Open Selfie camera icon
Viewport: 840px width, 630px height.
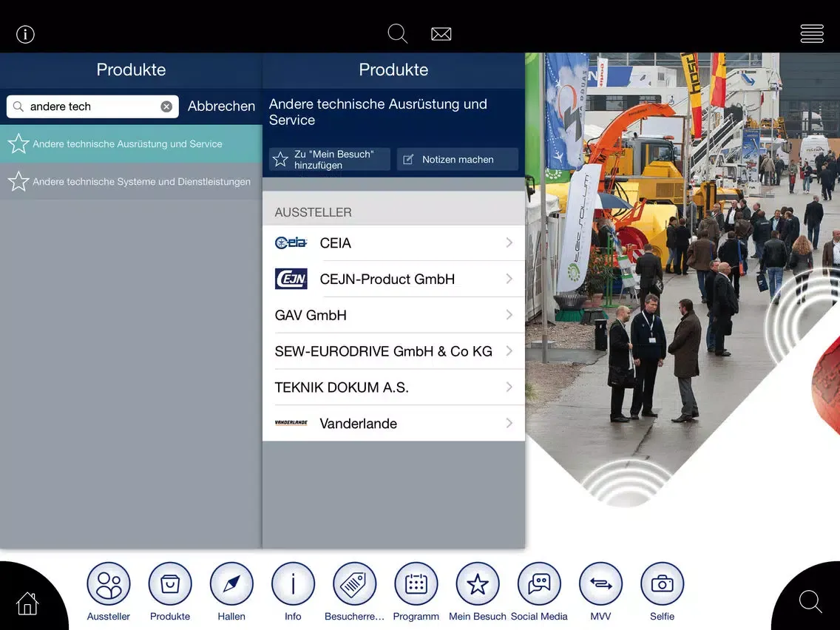[662, 584]
